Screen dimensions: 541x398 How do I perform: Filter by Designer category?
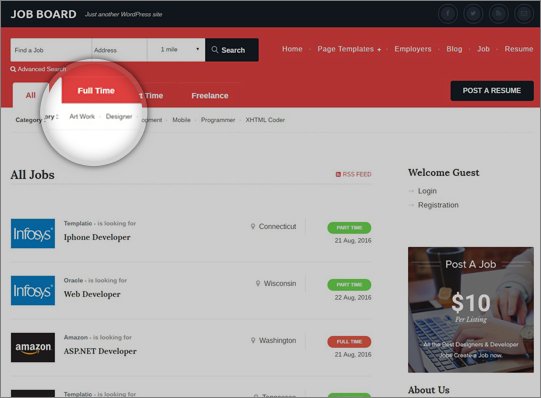119,117
